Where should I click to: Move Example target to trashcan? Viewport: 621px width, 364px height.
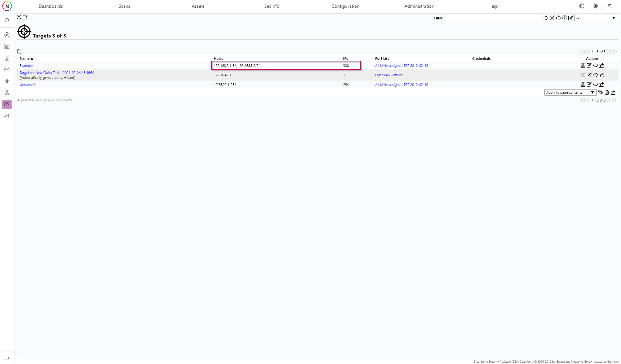pos(583,66)
